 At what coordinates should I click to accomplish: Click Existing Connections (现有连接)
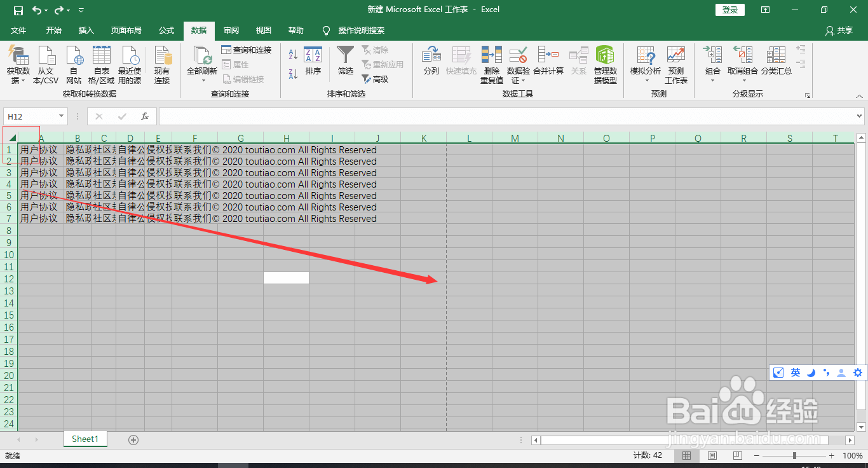[x=162, y=65]
